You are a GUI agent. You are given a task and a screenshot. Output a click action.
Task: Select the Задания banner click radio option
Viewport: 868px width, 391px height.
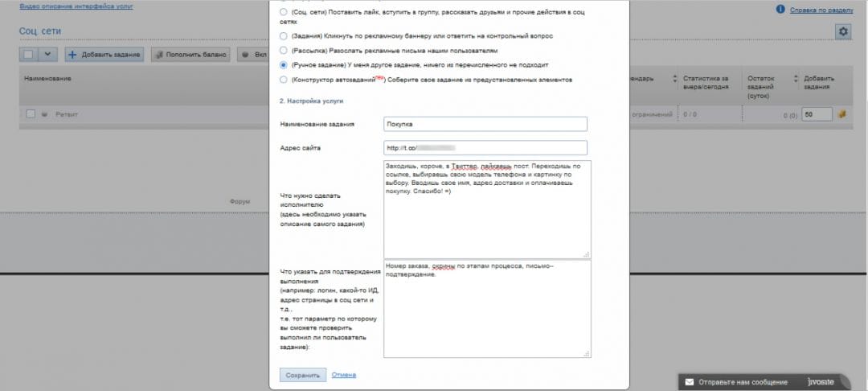pyautogui.click(x=284, y=36)
